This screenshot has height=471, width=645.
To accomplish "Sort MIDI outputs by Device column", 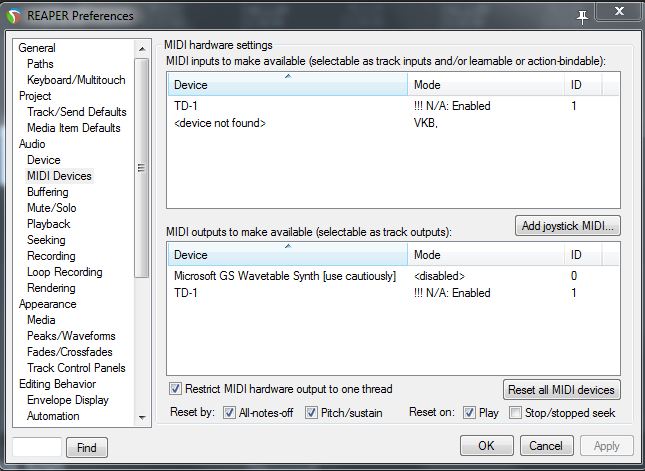I will [288, 255].
